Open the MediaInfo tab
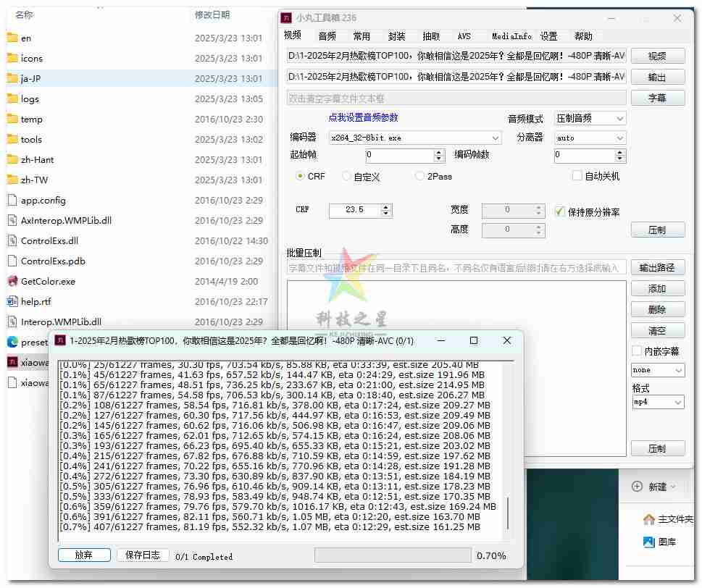The width and height of the screenshot is (702, 588). pyautogui.click(x=511, y=36)
